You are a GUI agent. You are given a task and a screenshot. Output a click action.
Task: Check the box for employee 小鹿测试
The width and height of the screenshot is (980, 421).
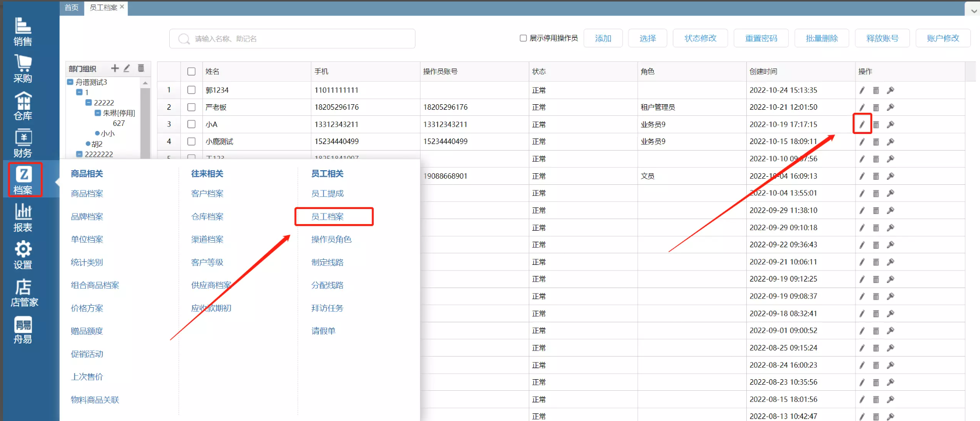click(x=191, y=142)
